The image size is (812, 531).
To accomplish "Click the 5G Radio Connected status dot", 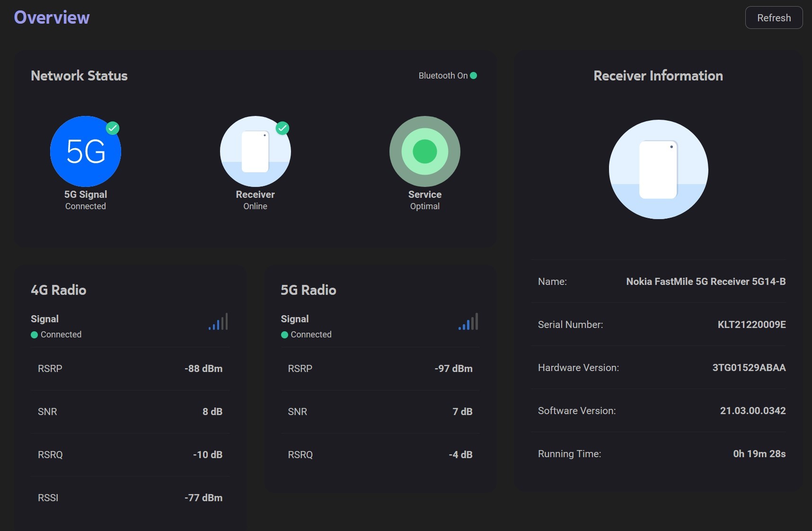I will point(284,335).
